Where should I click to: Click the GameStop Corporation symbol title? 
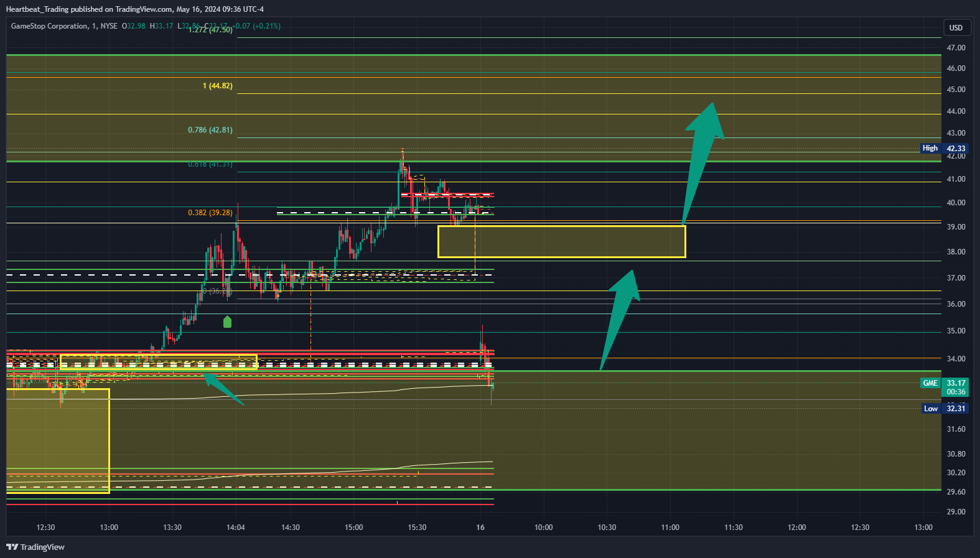tap(49, 26)
